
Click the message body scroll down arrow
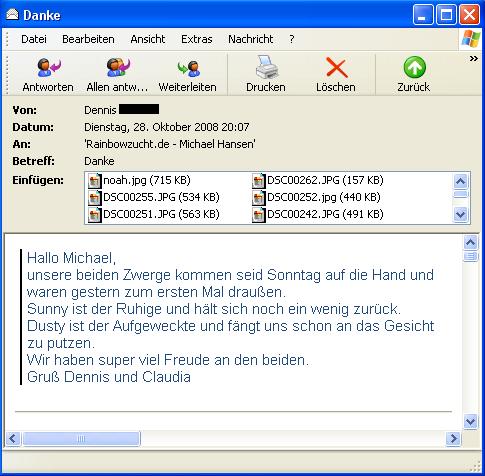[470, 422]
